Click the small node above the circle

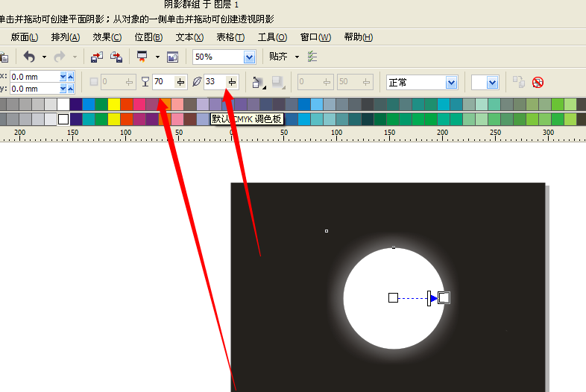(x=394, y=247)
